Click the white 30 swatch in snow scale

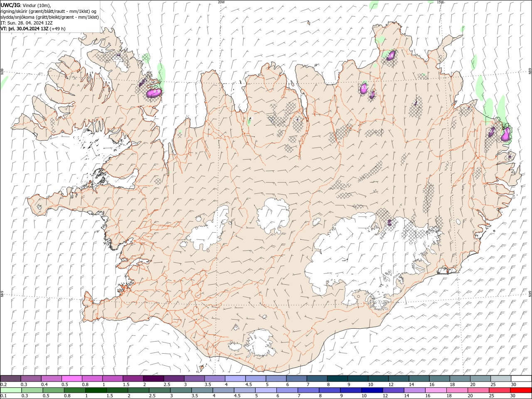click(521, 379)
